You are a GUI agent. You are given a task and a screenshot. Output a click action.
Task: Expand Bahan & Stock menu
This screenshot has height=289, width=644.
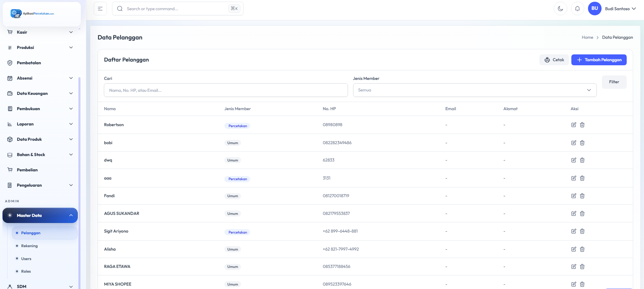coord(40,155)
